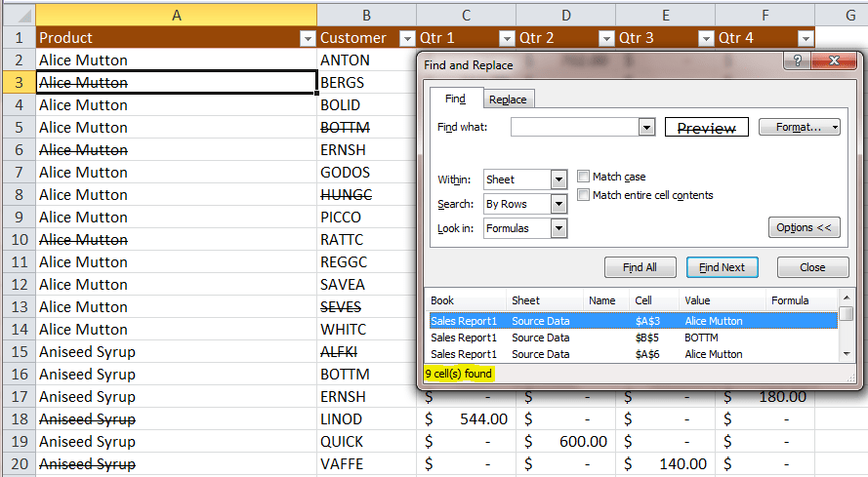868x477 pixels.
Task: Open the Qtr 2 filter arrow
Action: [x=606, y=38]
